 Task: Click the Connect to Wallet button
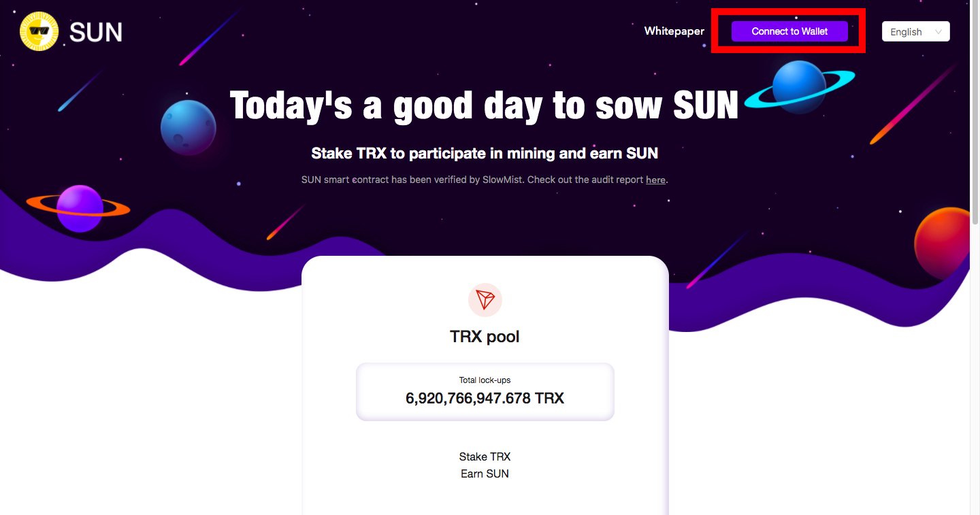click(789, 31)
